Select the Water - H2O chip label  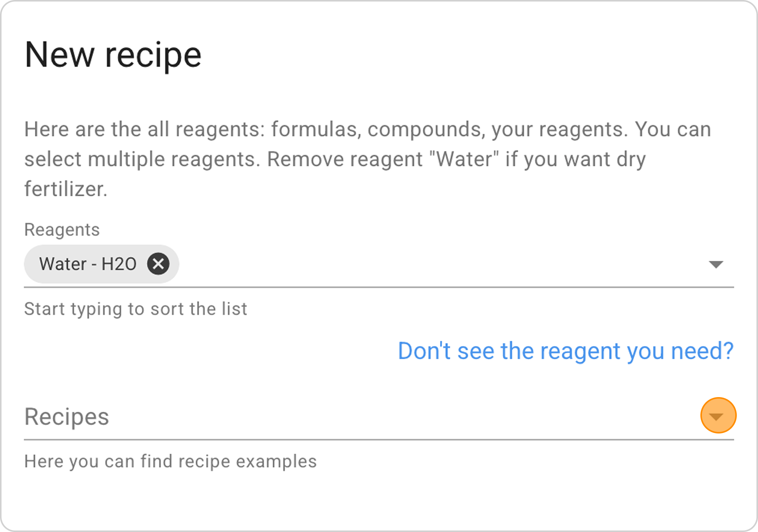[x=63, y=264]
